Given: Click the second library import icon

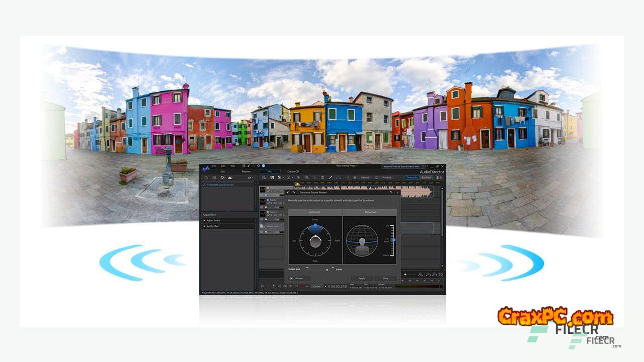Looking at the screenshot, I should coord(214,177).
